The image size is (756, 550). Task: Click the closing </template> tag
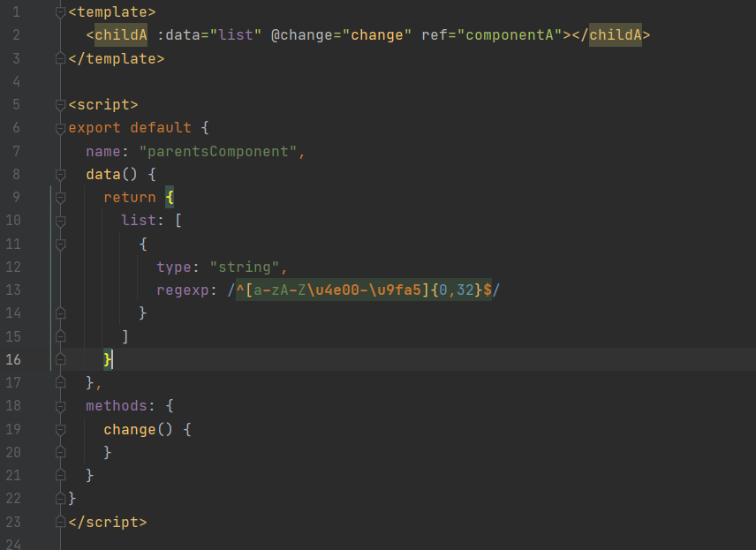[x=117, y=58]
